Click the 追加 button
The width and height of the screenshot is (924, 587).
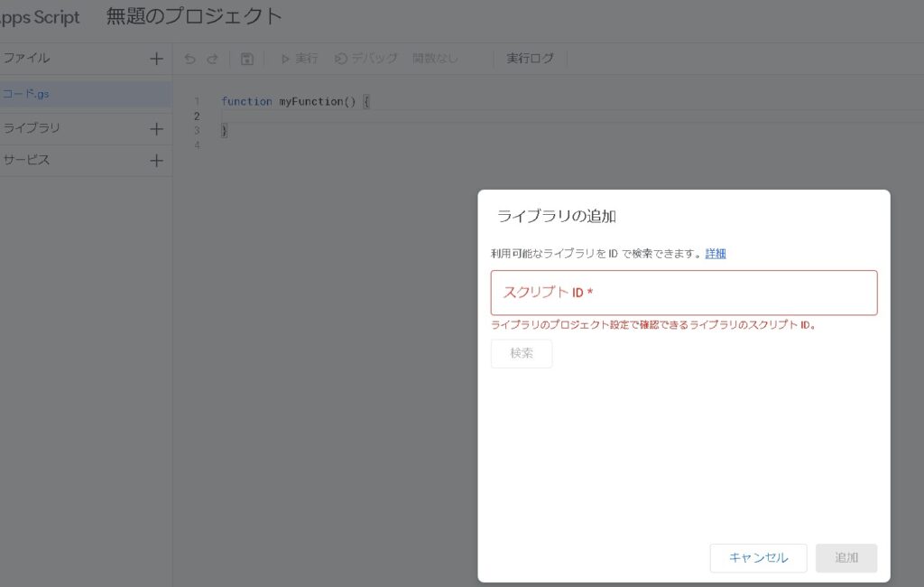pyautogui.click(x=845, y=558)
